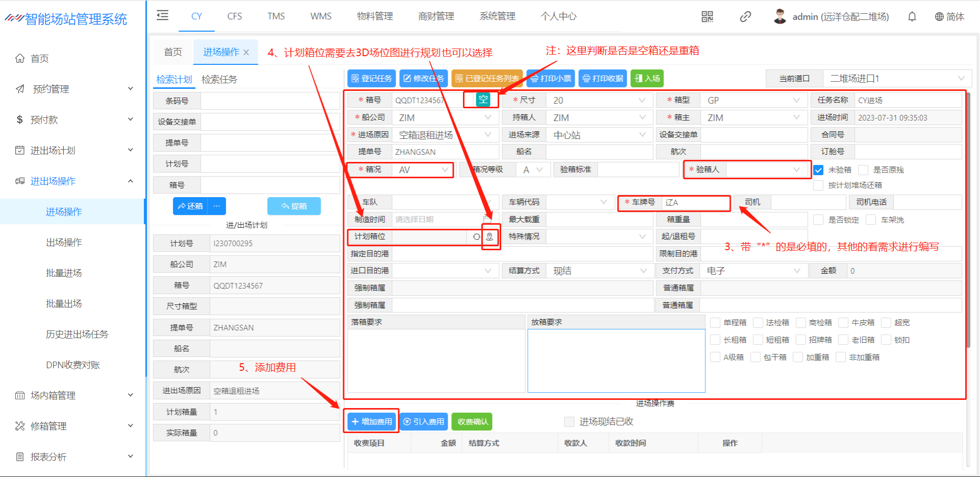Click the 条码号 input field

click(x=269, y=101)
